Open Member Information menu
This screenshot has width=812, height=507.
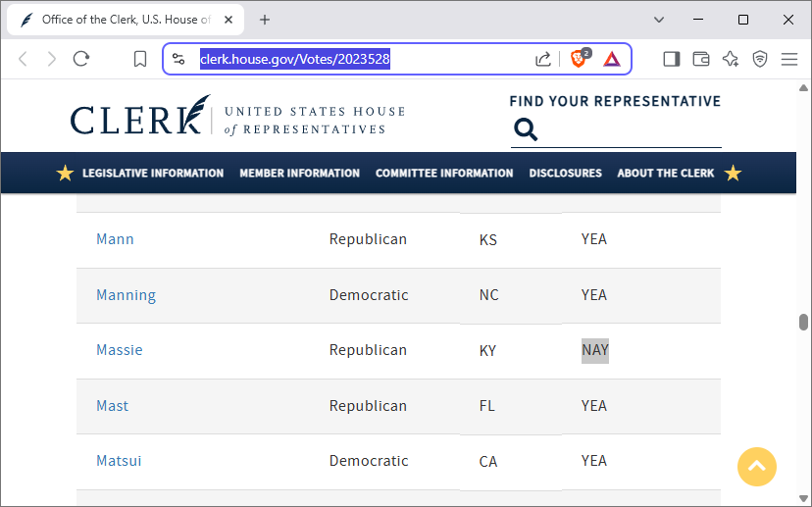pos(299,173)
